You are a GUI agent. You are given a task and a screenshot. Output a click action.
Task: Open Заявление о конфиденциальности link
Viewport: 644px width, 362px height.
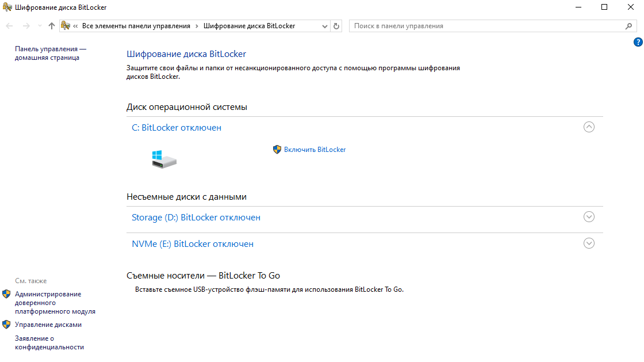click(x=49, y=343)
